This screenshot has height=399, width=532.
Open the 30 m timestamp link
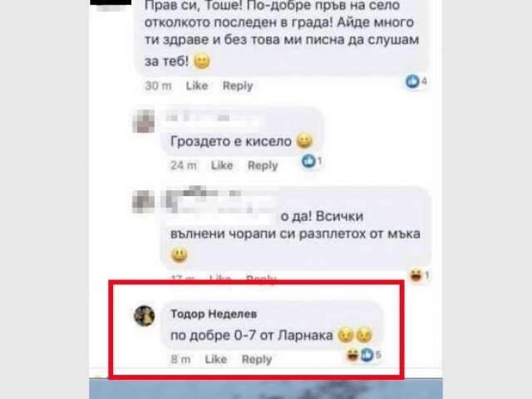point(158,86)
